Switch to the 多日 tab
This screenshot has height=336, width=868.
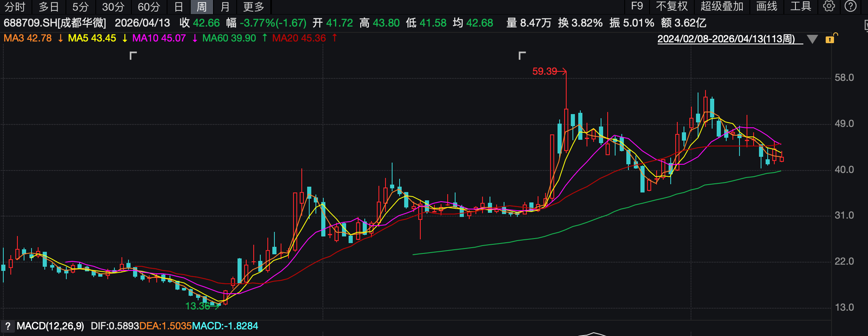(49, 7)
